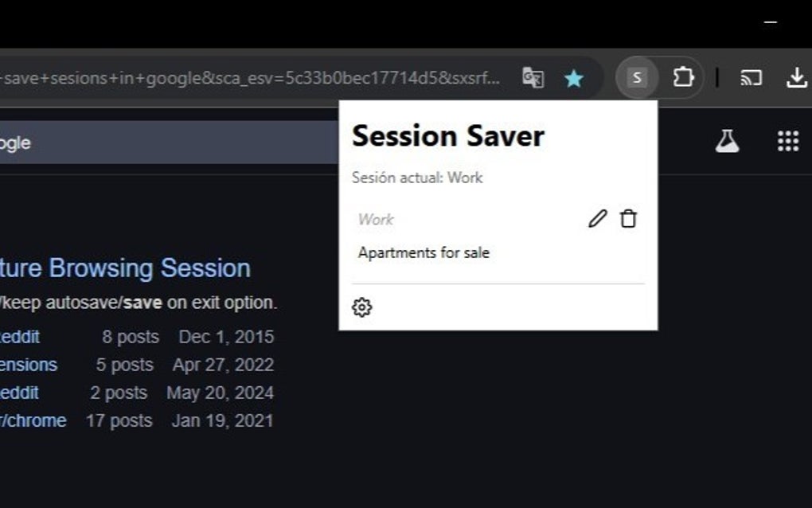Open the Session Saver settings gear

(x=364, y=306)
